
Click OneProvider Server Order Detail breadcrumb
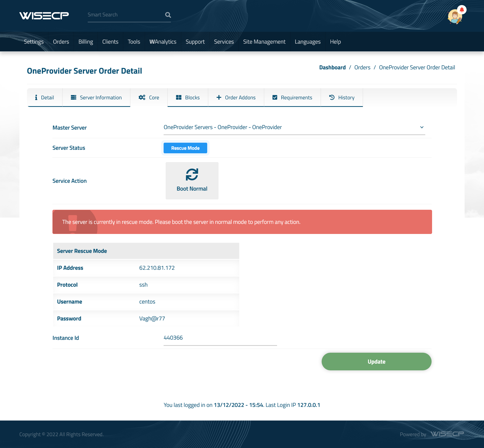click(x=417, y=68)
